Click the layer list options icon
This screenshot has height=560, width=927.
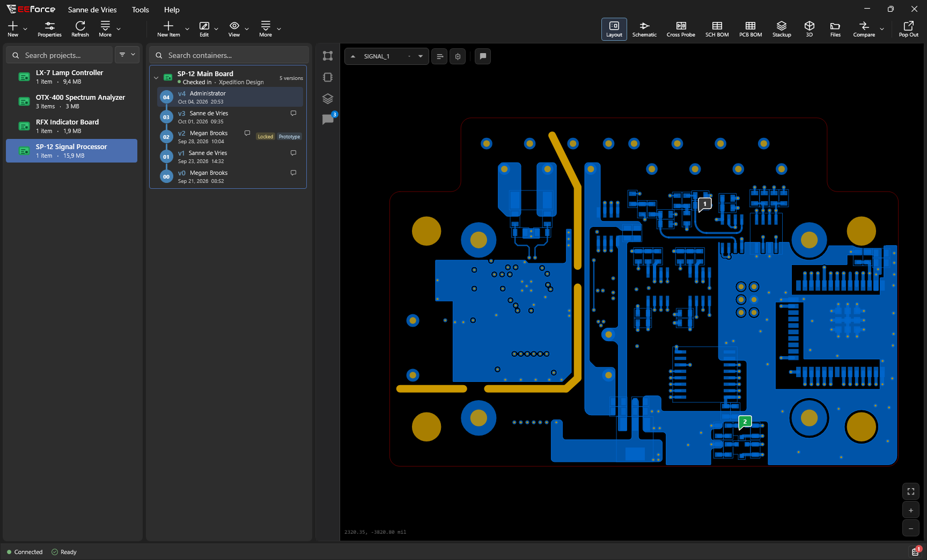(440, 56)
